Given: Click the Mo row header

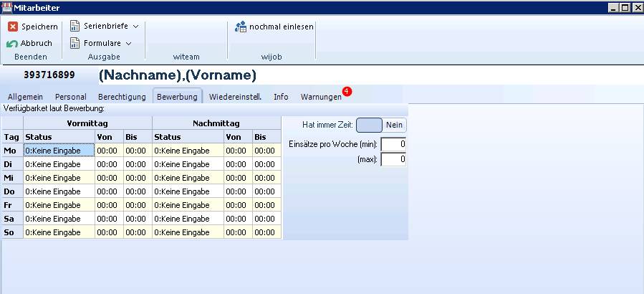Looking at the screenshot, I should (13, 151).
